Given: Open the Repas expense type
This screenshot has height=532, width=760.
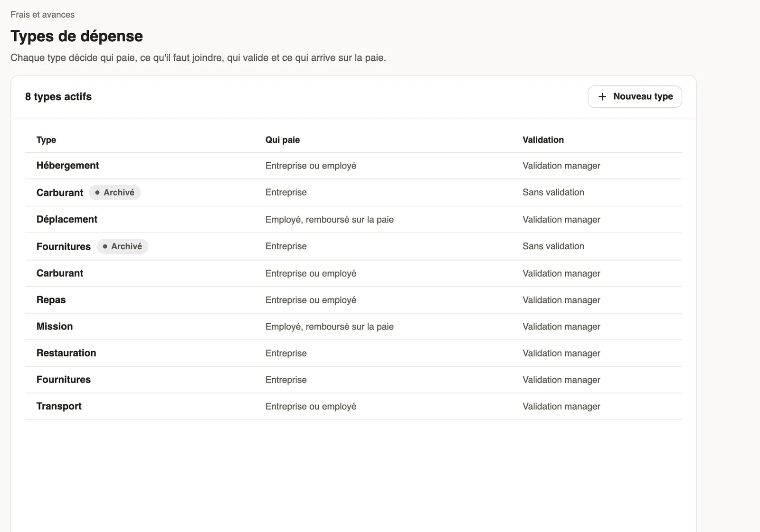Looking at the screenshot, I should pos(353,300).
